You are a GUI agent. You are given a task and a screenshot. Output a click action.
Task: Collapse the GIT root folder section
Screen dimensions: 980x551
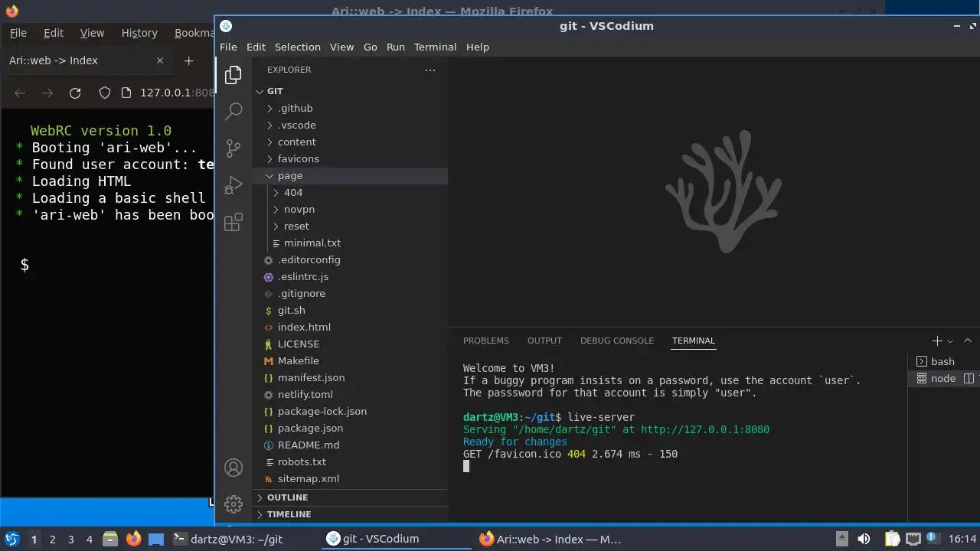click(350, 91)
